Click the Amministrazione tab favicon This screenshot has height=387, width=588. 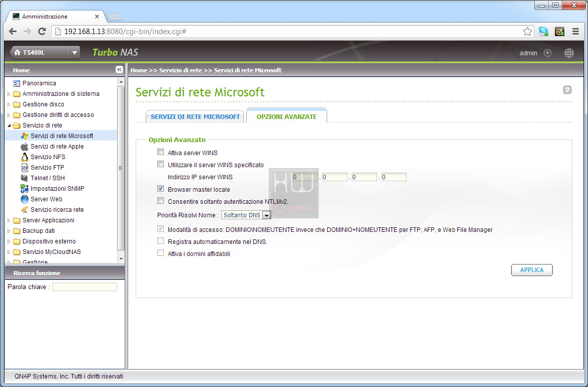16,17
